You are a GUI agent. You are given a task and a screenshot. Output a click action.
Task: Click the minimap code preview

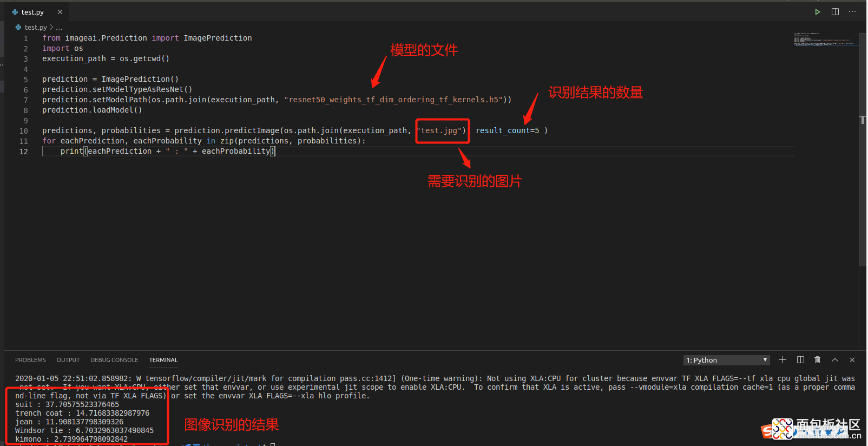click(x=825, y=40)
